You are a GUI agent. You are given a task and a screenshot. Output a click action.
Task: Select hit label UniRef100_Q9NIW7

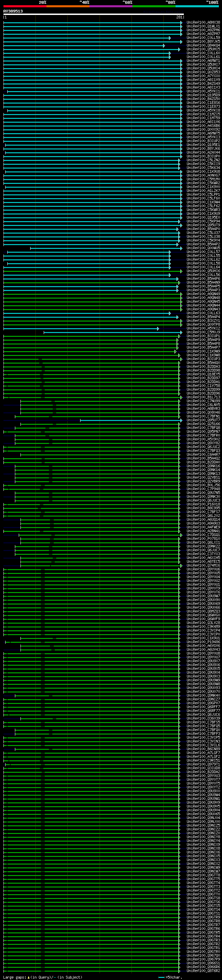point(203,871)
